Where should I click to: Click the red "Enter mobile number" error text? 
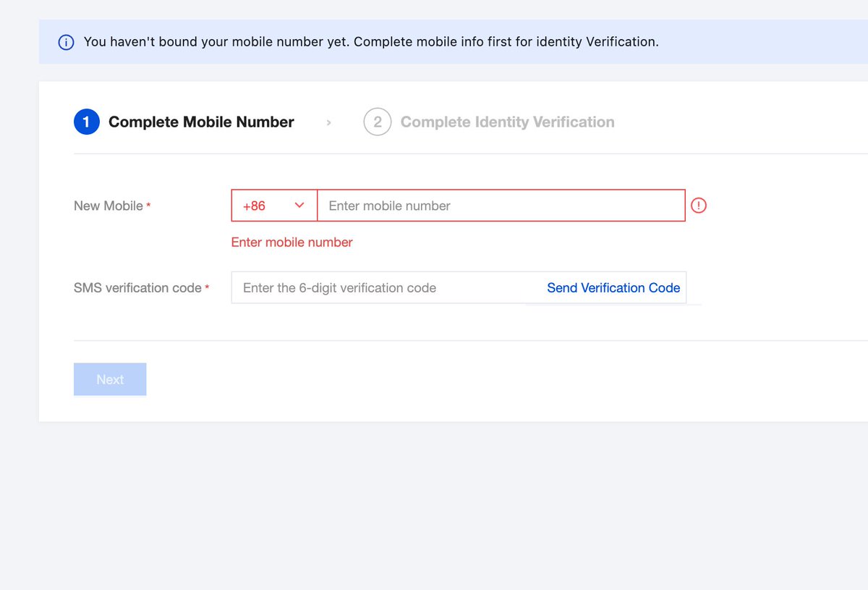292,243
